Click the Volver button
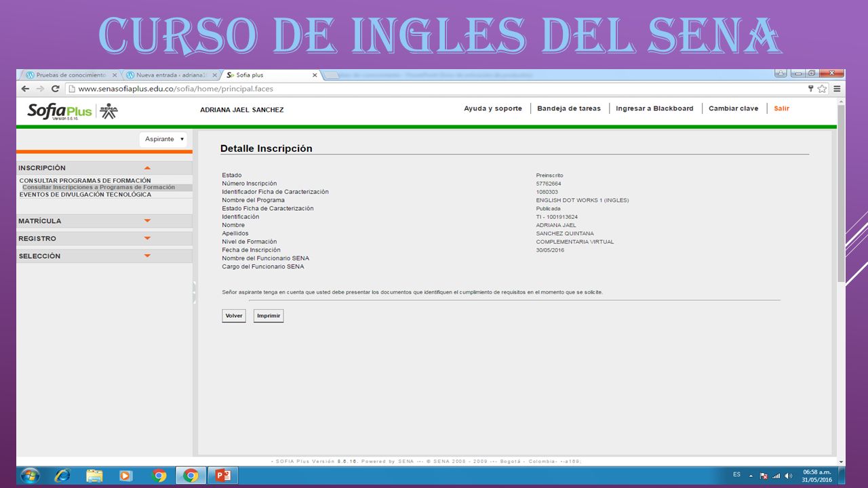Image resolution: width=868 pixels, height=488 pixels. point(234,316)
